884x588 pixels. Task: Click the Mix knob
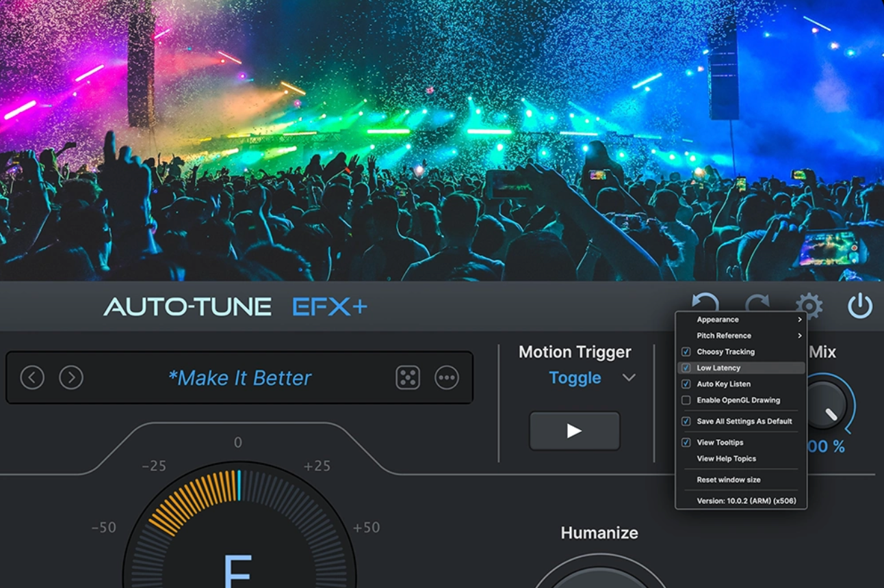[826, 405]
